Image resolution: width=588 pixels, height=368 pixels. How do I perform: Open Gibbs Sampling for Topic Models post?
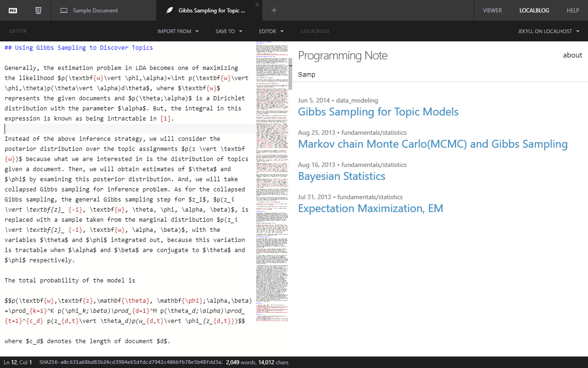[x=379, y=112]
